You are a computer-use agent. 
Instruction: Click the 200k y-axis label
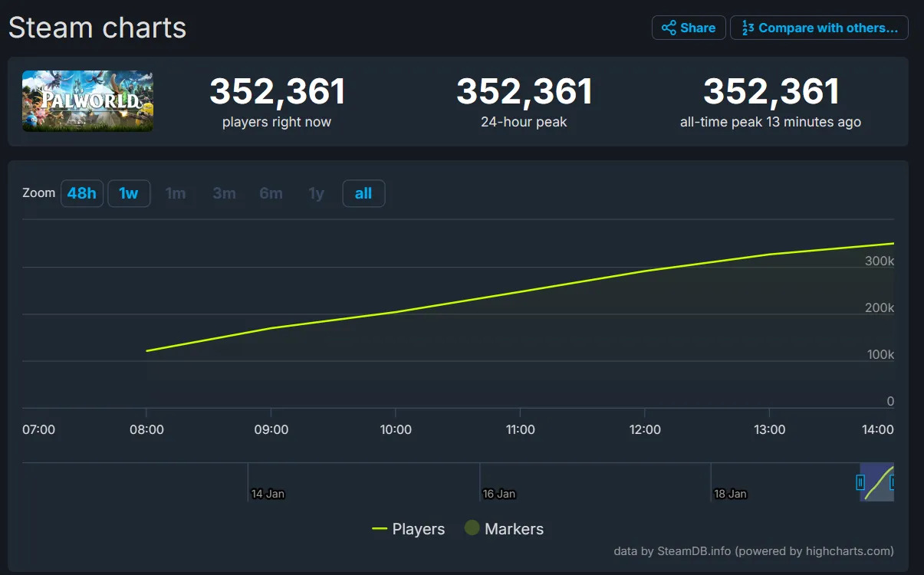click(x=880, y=307)
